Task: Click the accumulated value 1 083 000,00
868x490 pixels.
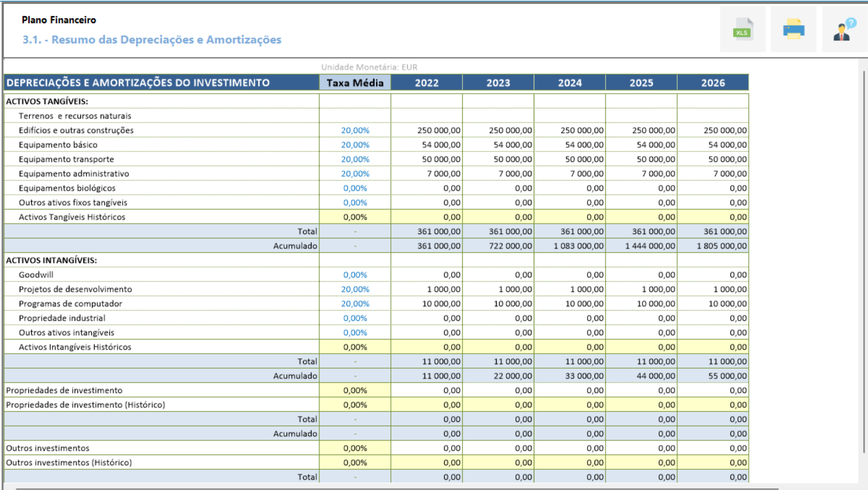Action: pos(578,246)
